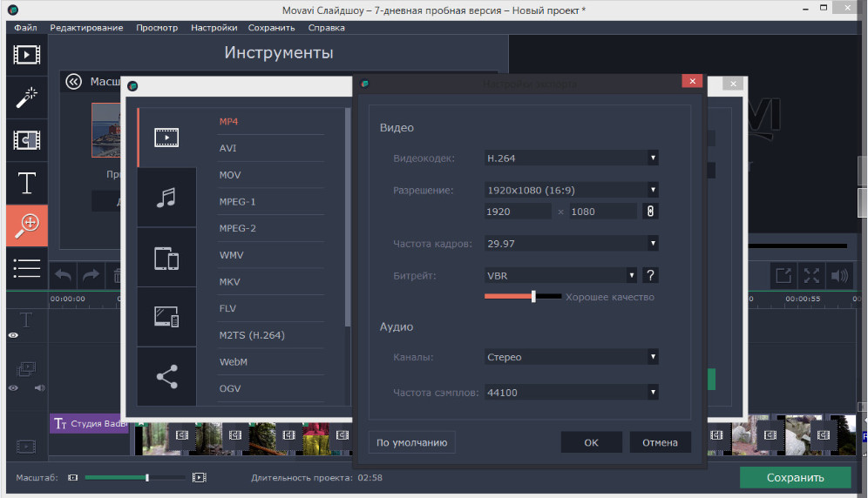Select the TV export category icon
The height and width of the screenshot is (498, 868).
[x=166, y=317]
